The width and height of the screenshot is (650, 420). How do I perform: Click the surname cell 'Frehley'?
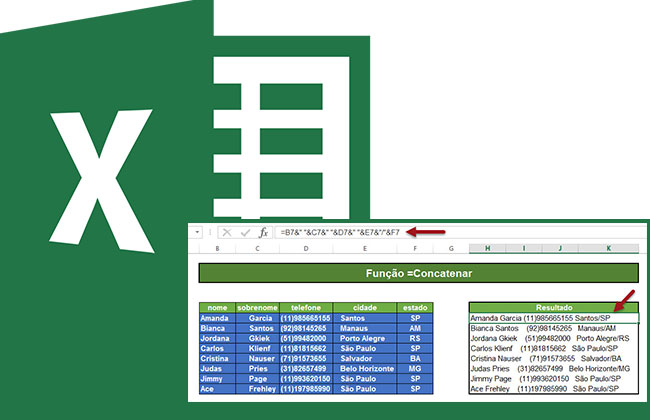tap(257, 389)
